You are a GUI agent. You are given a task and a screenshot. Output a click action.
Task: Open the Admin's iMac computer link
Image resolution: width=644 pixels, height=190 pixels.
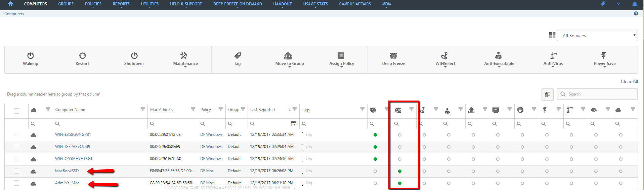click(67, 183)
